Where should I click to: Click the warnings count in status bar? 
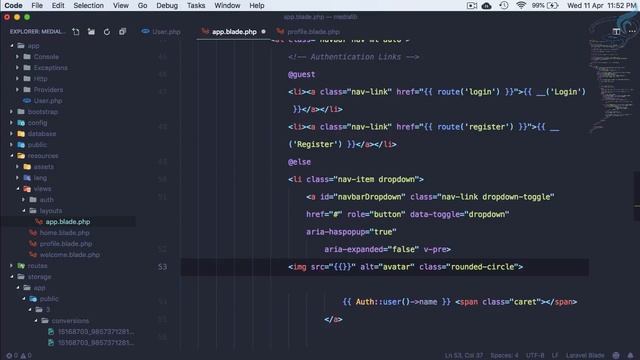point(26,356)
